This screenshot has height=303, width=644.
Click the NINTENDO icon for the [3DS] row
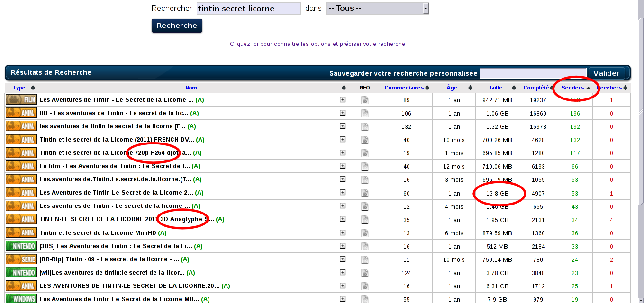coord(21,246)
